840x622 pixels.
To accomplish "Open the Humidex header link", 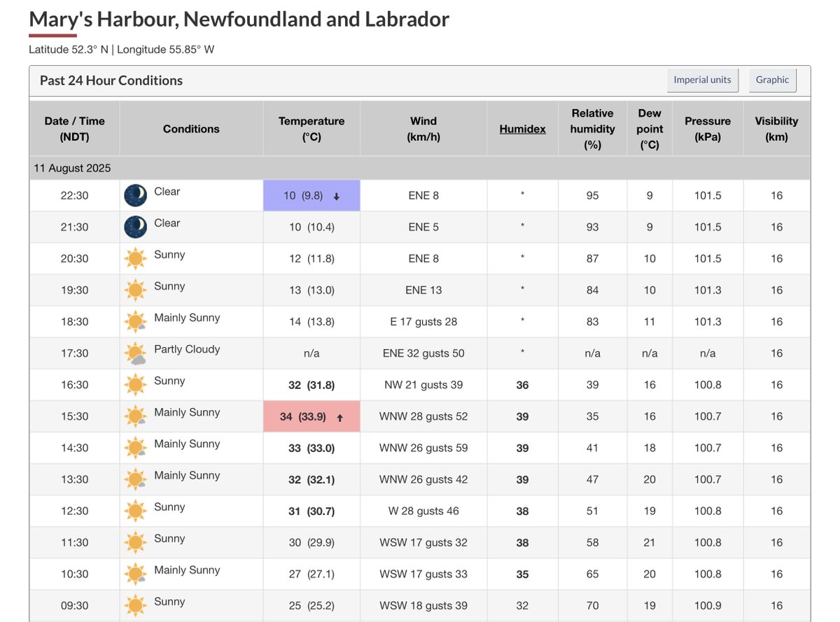I will tap(522, 129).
